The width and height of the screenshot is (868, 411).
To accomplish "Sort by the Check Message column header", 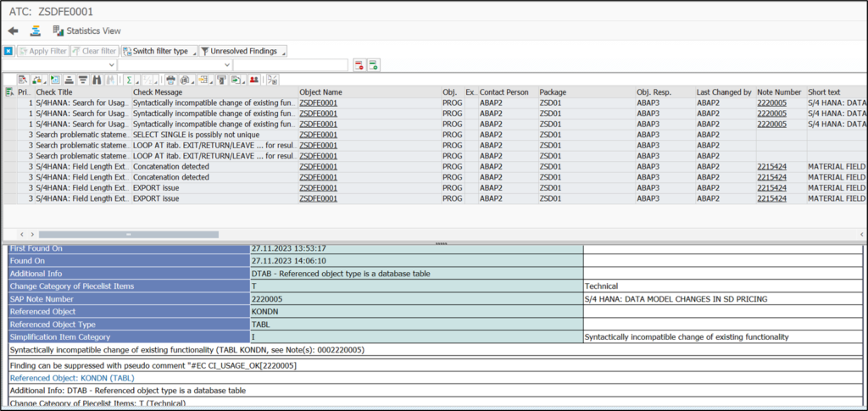I will pyautogui.click(x=157, y=92).
